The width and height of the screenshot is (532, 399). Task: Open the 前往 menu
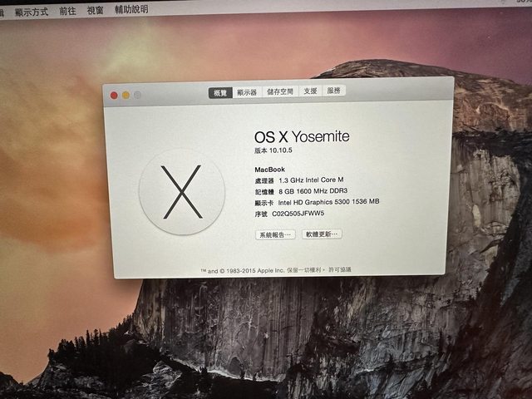67,11
